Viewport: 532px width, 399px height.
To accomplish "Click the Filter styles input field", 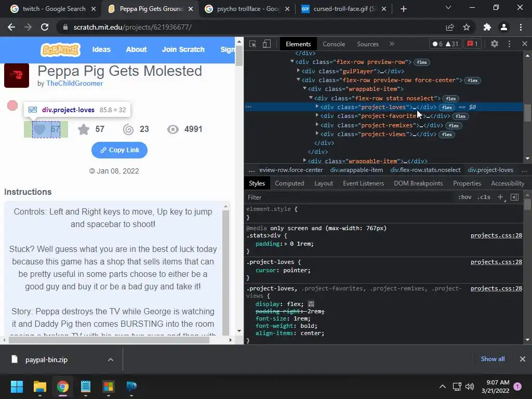I will [x=350, y=197].
